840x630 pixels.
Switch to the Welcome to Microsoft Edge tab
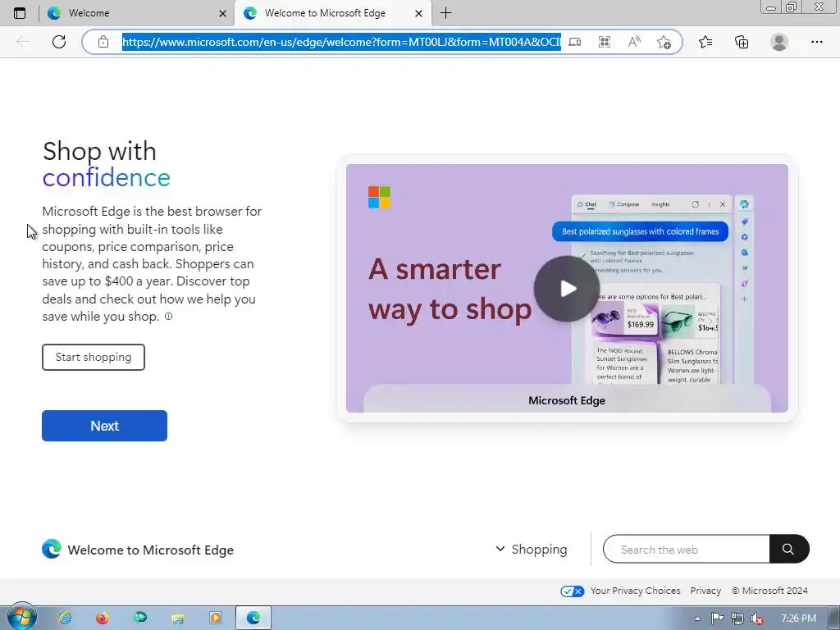point(332,13)
